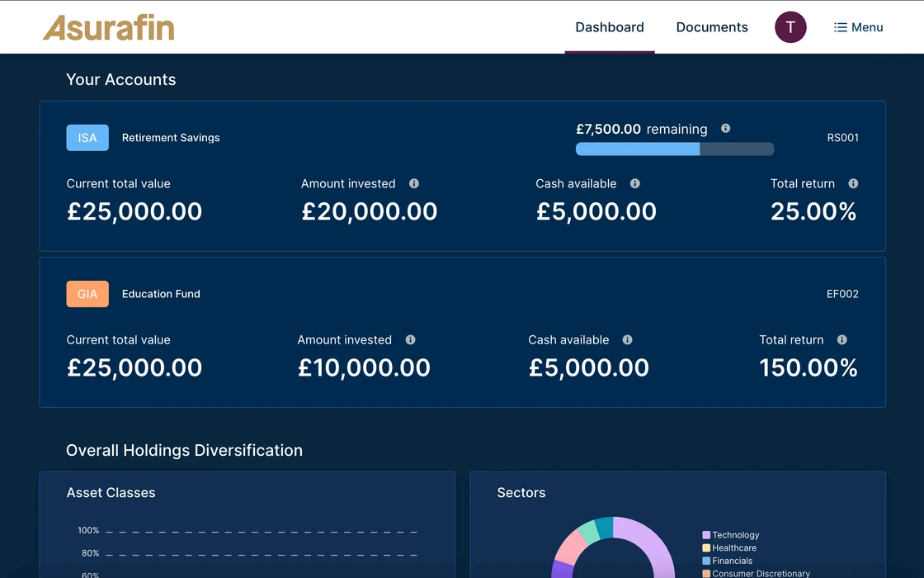Open the Documents tab
924x578 pixels.
(x=712, y=27)
